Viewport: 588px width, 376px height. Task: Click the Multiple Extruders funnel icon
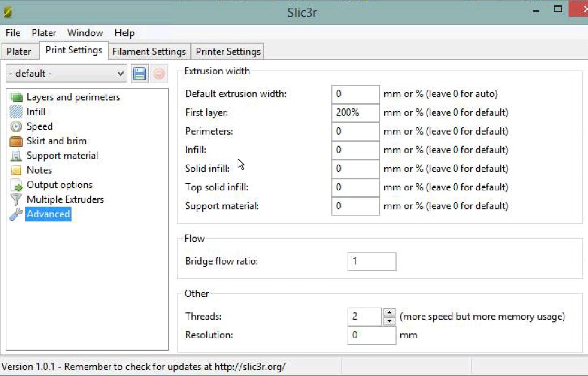(x=16, y=199)
